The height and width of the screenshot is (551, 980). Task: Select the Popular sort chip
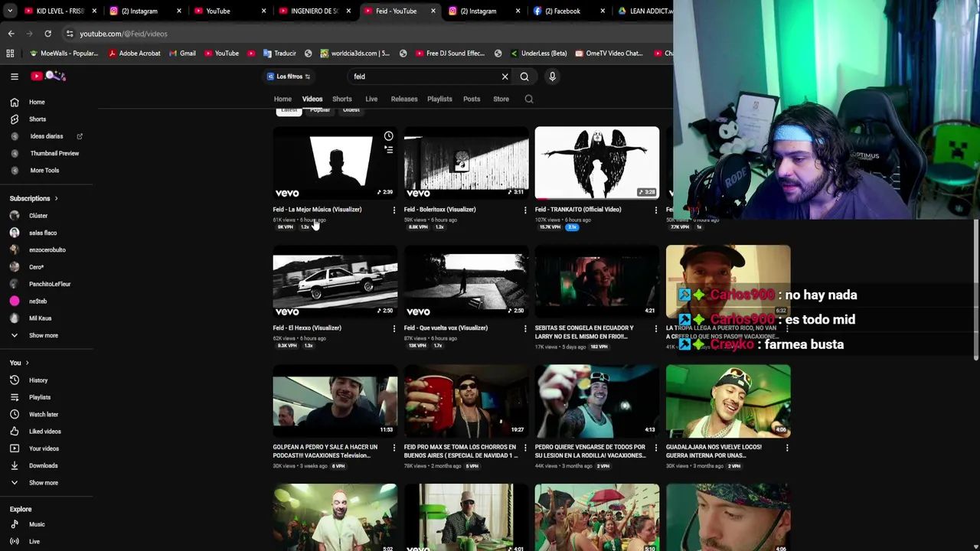tap(320, 110)
